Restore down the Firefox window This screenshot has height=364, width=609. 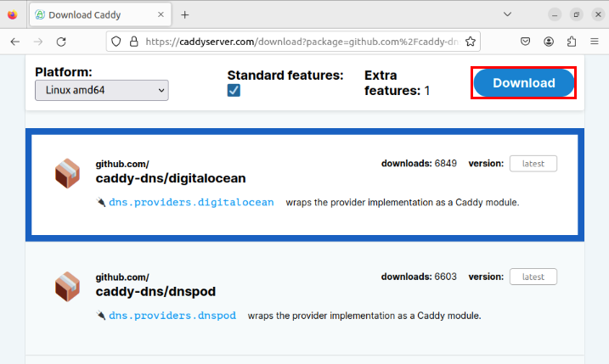click(x=577, y=14)
